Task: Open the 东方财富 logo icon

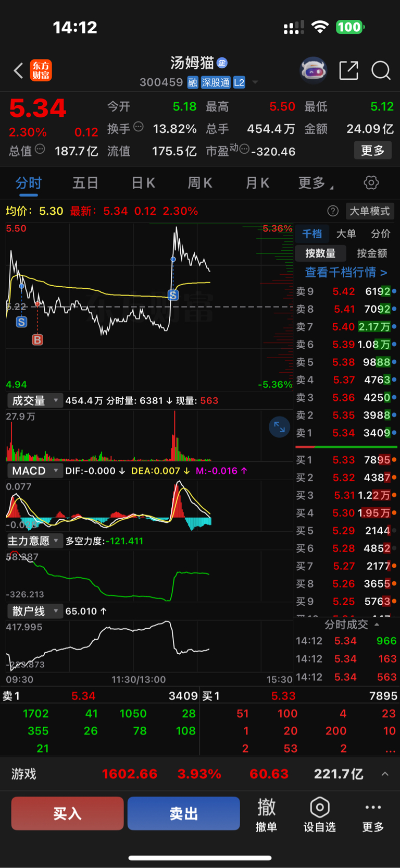Action: (41, 70)
